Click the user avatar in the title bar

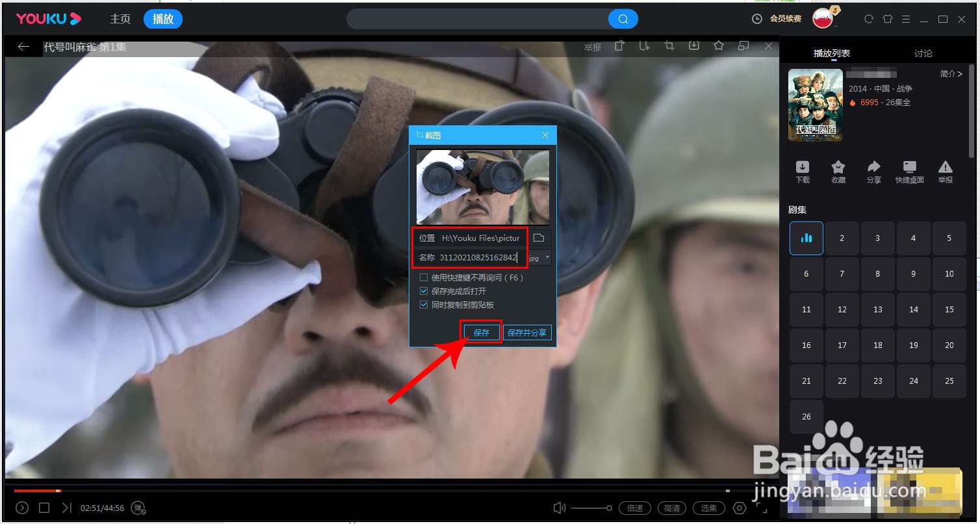[823, 18]
